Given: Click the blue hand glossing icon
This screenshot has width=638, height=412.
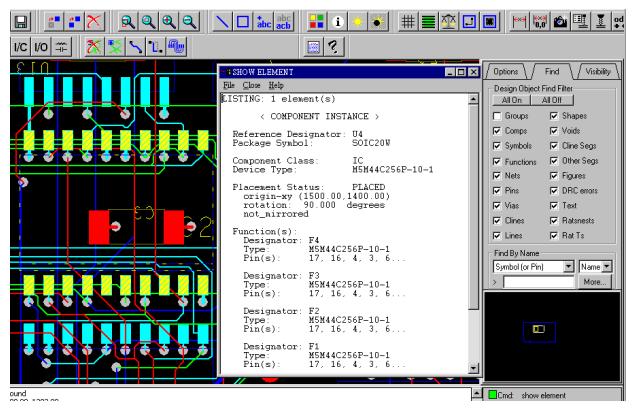Looking at the screenshot, I should (x=176, y=47).
